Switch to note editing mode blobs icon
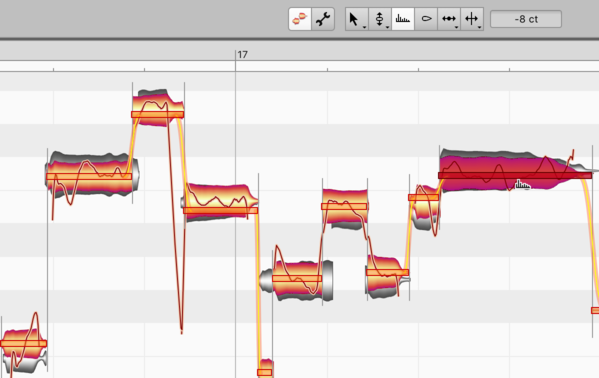The width and height of the screenshot is (599, 378). 300,19
